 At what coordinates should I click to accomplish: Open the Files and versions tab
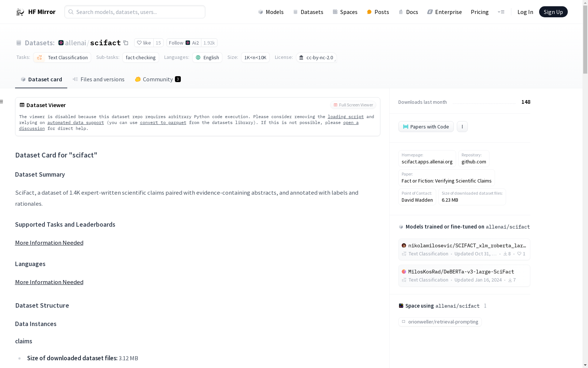pos(98,79)
